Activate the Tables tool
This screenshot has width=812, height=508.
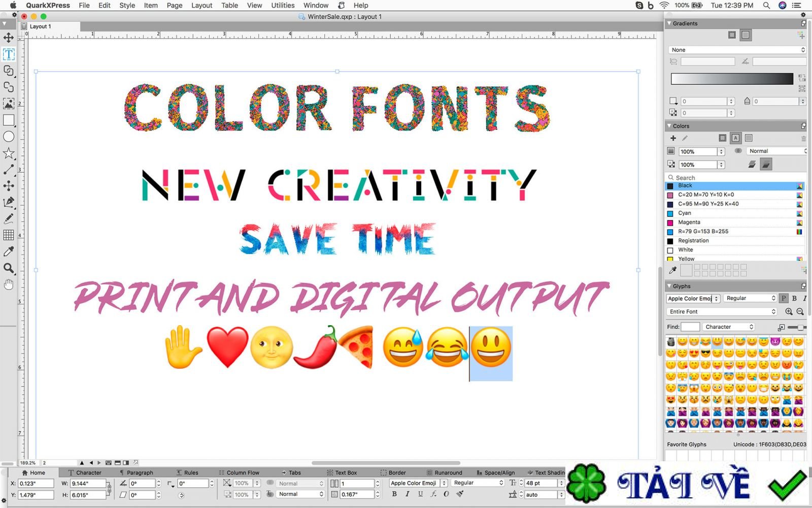tap(9, 235)
